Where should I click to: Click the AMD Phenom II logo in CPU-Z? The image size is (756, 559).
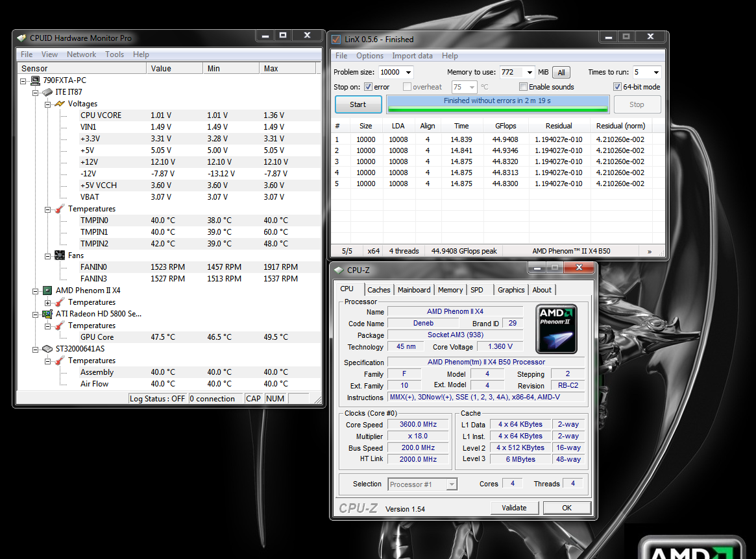pyautogui.click(x=556, y=329)
